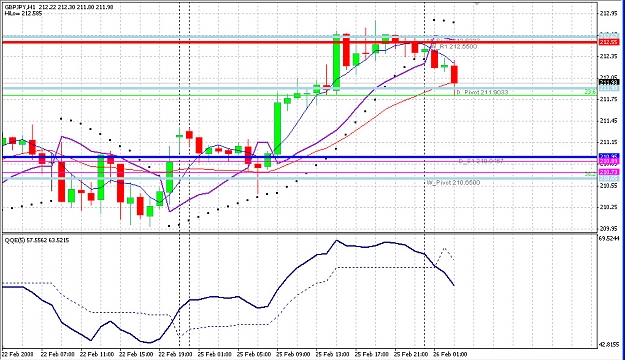This screenshot has height=360, width=625.
Task: Click the 209.95 price axis value
Action: coord(609,229)
